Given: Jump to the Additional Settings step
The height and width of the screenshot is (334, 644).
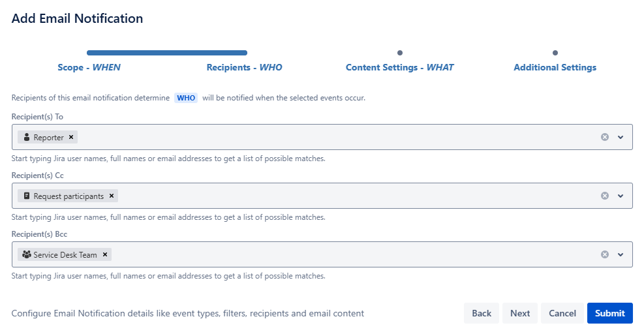Looking at the screenshot, I should coord(555,67).
